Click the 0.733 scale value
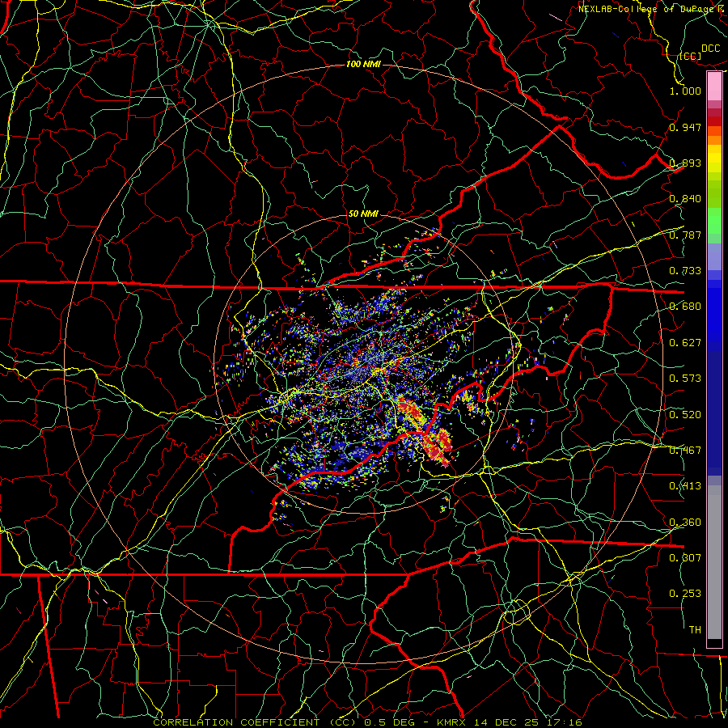The width and height of the screenshot is (728, 728). [x=685, y=271]
